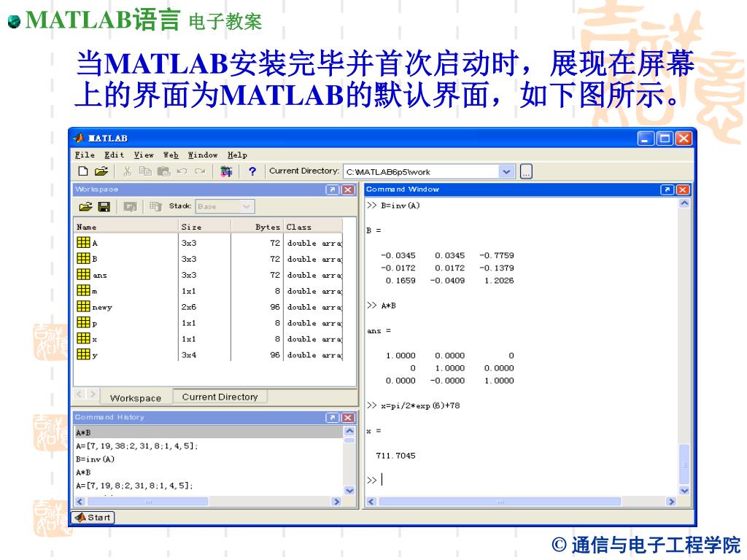Close the Command History panel
The height and width of the screenshot is (560, 747).
coord(348,418)
